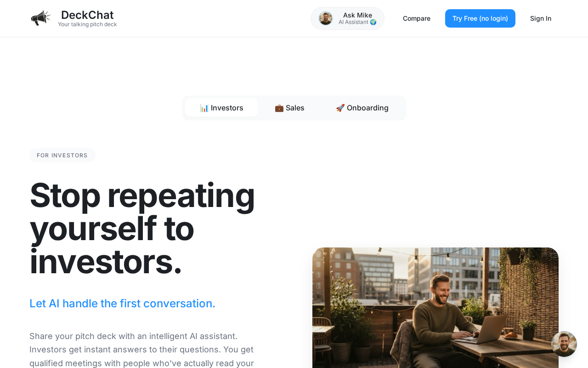Click the bar chart icon on Investors tab
The height and width of the screenshot is (368, 588).
coord(204,108)
